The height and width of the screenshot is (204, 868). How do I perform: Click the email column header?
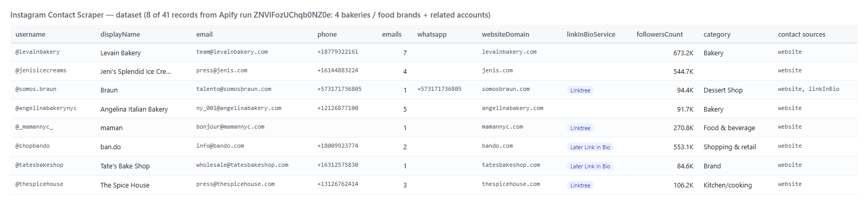point(205,35)
